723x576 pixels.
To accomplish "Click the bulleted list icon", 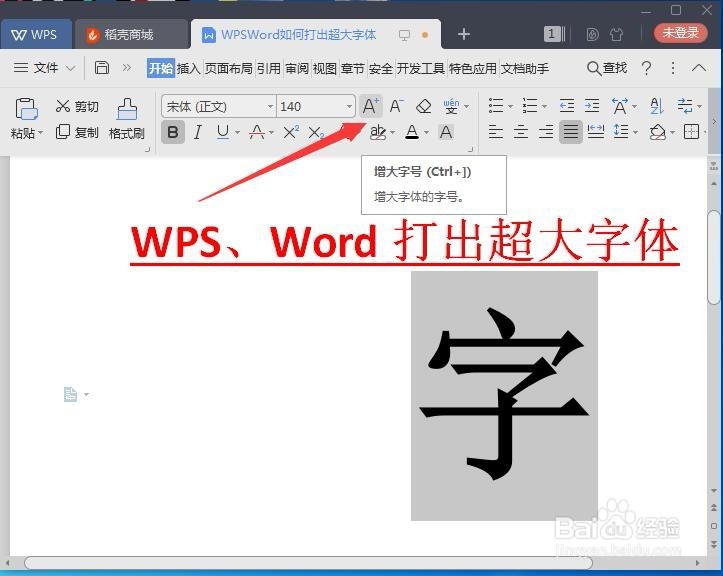I will click(496, 106).
